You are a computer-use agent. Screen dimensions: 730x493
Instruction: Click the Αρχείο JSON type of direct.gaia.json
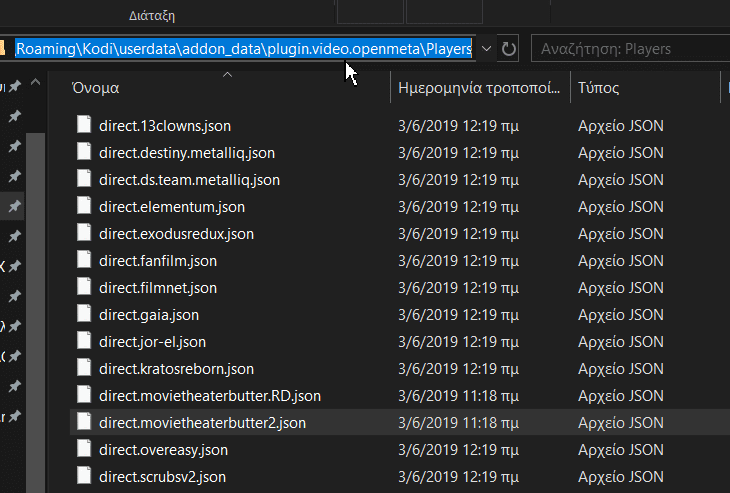pos(621,315)
